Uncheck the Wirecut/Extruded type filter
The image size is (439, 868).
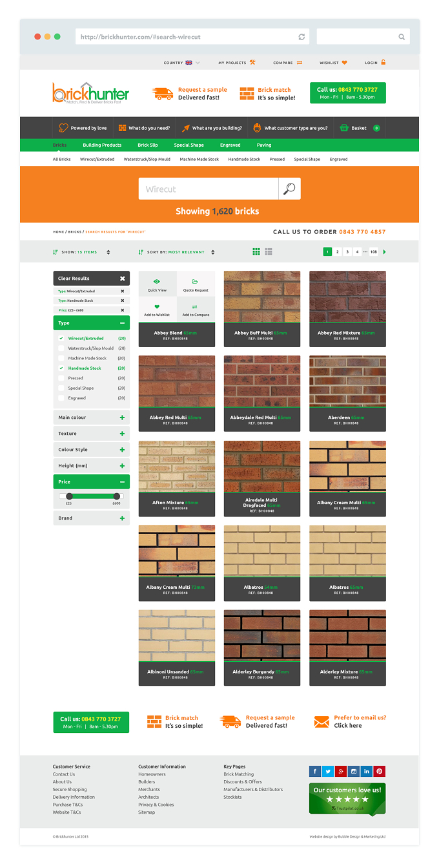(61, 338)
